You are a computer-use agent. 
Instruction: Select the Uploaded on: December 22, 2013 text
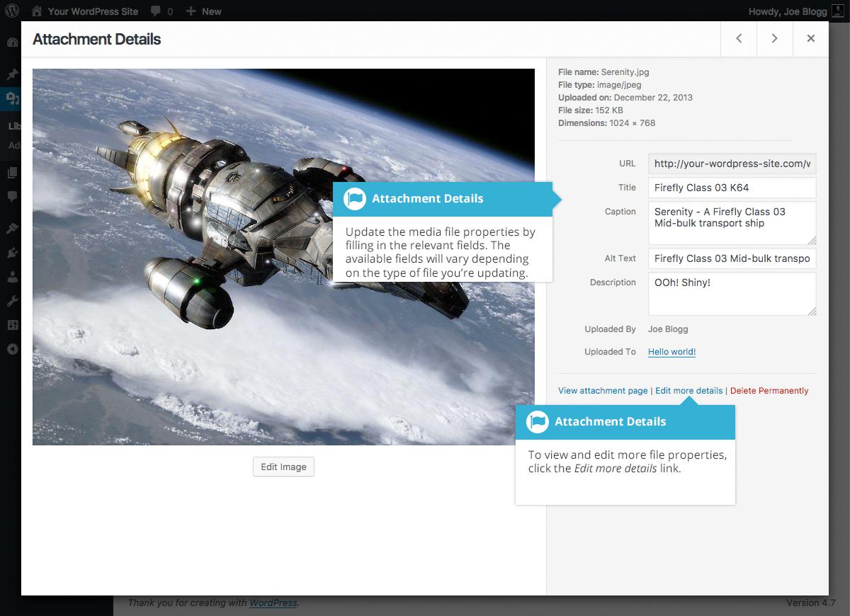click(625, 98)
